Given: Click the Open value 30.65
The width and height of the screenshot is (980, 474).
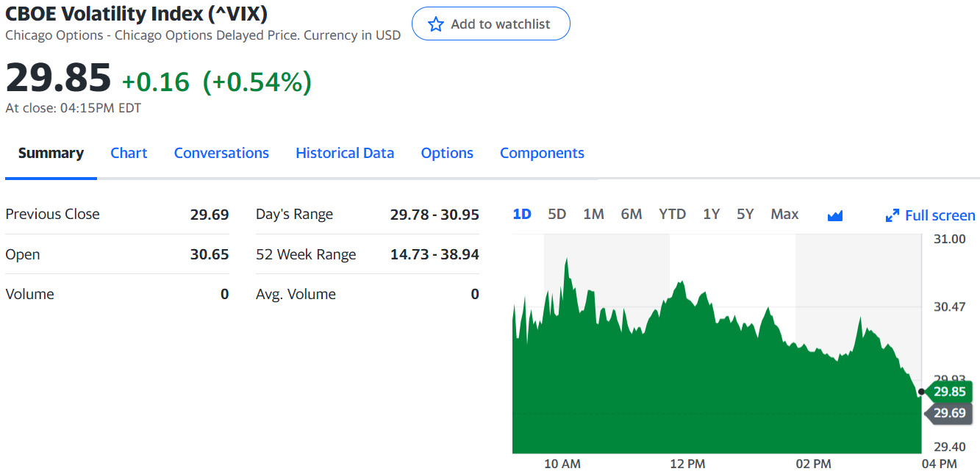Looking at the screenshot, I should (210, 254).
